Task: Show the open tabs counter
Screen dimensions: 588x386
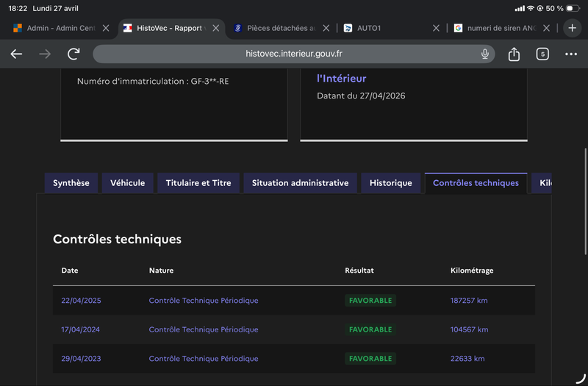Action: point(542,54)
